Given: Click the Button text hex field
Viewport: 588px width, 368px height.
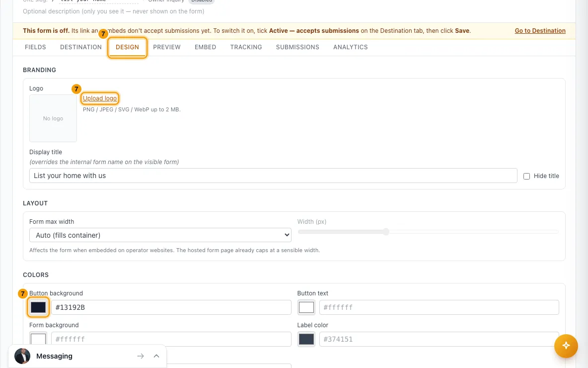Looking at the screenshot, I should tap(439, 307).
